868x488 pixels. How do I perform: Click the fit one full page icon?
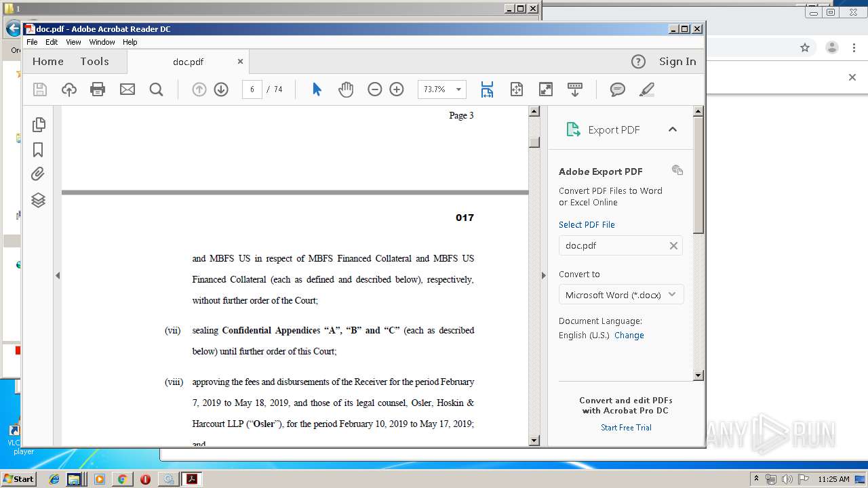517,89
